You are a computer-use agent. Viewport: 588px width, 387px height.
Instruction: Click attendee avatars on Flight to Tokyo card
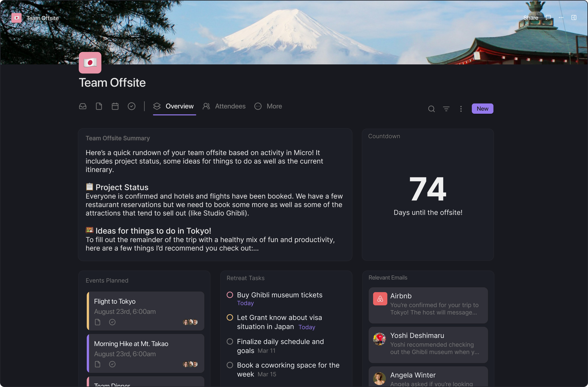[x=190, y=322]
